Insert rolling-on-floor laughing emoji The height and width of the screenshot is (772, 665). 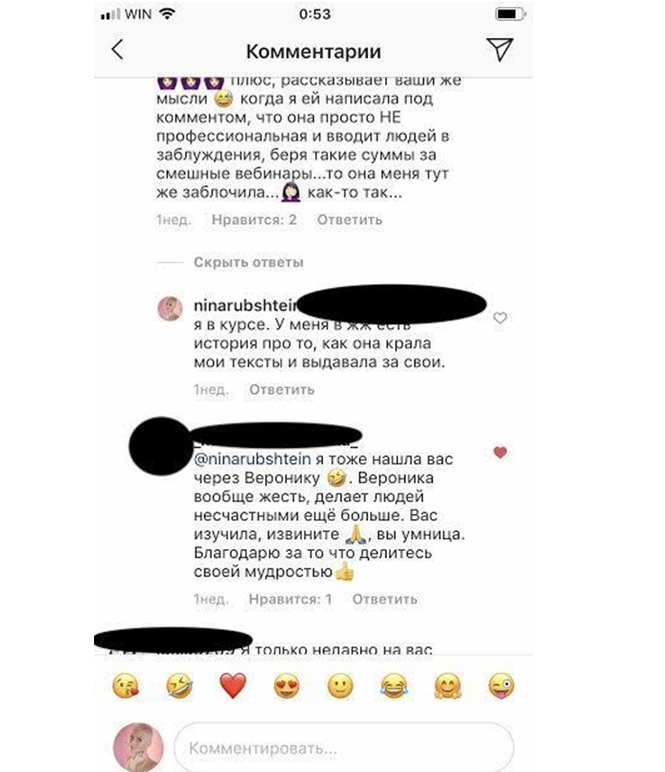pyautogui.click(x=179, y=686)
